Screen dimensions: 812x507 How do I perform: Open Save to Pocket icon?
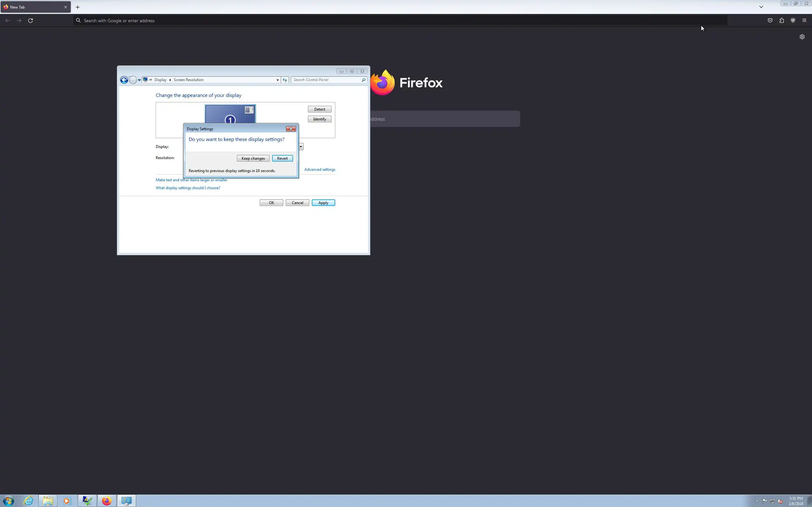point(770,21)
